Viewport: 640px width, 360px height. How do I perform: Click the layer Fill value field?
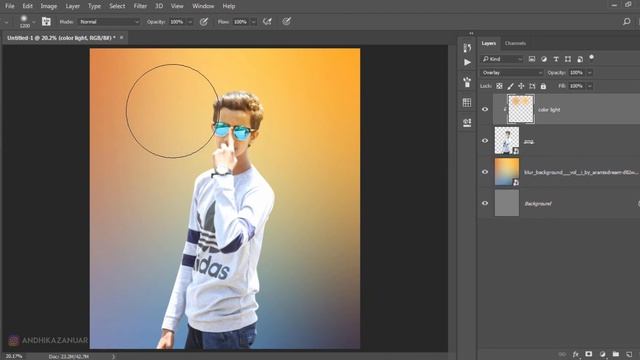pos(577,86)
